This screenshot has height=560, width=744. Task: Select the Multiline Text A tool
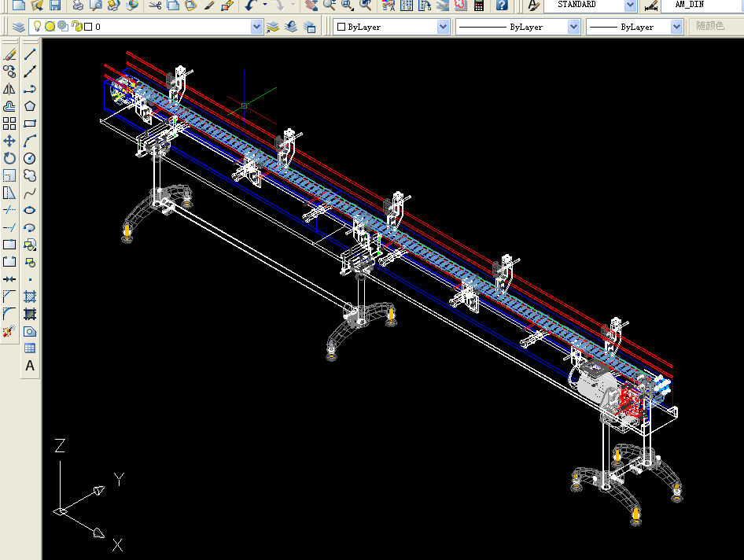coord(30,366)
